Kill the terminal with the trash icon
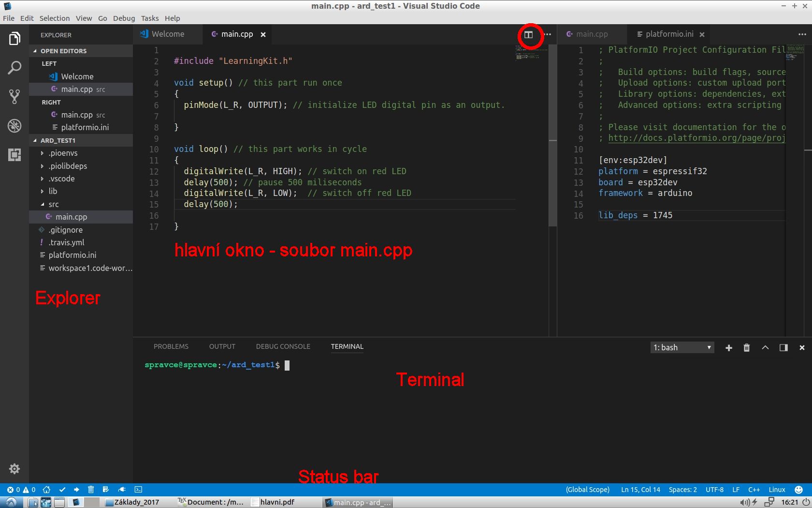Viewport: 812px width, 508px height. pos(747,348)
